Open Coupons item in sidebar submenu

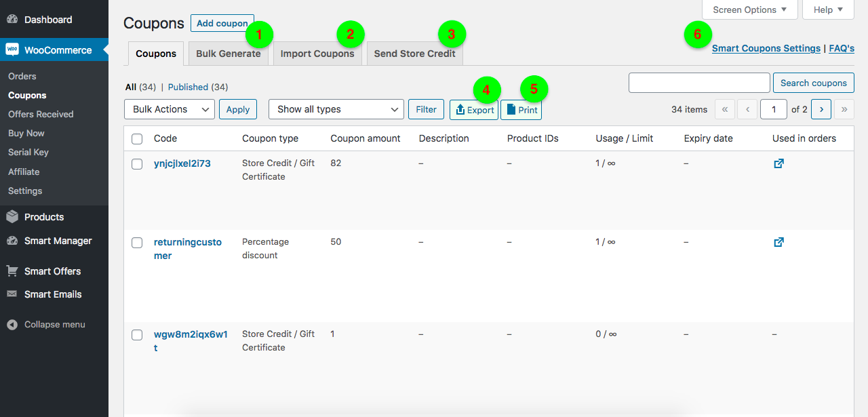[x=27, y=96]
